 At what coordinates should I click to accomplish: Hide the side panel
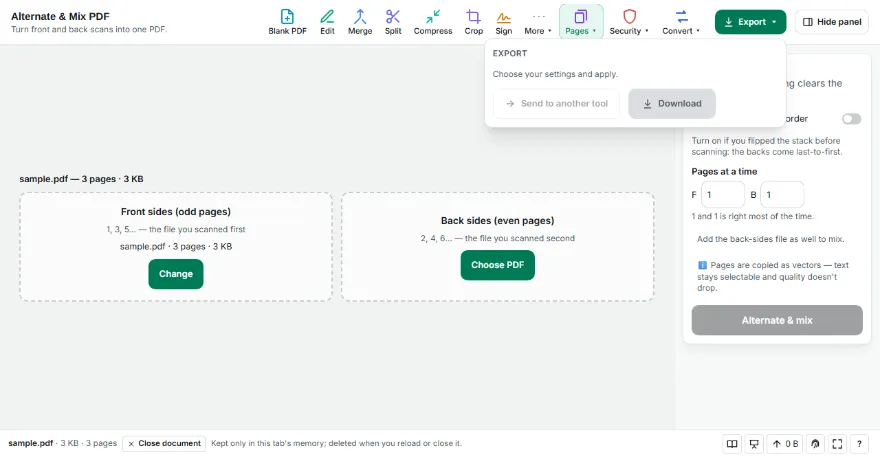pyautogui.click(x=832, y=22)
